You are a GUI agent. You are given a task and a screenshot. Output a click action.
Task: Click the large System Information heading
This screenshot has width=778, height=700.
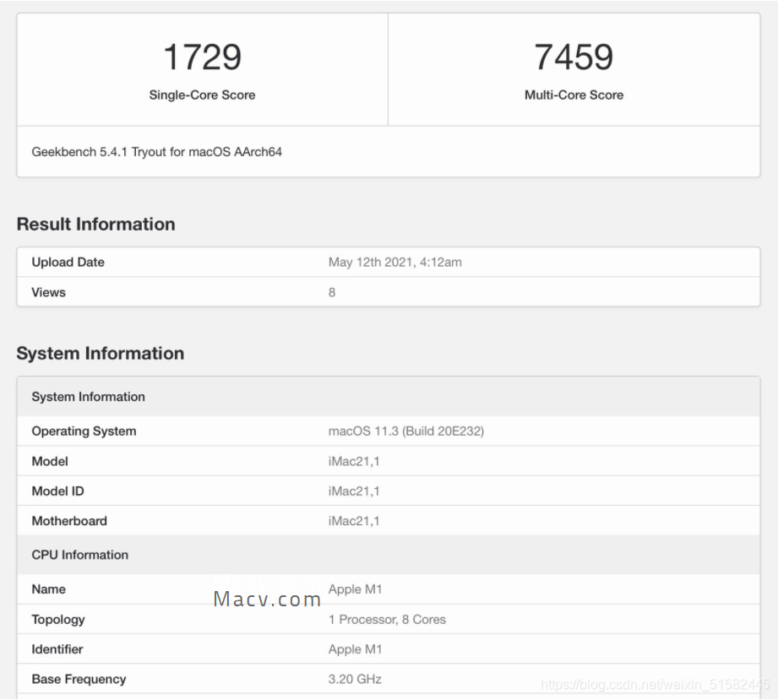[x=101, y=353]
